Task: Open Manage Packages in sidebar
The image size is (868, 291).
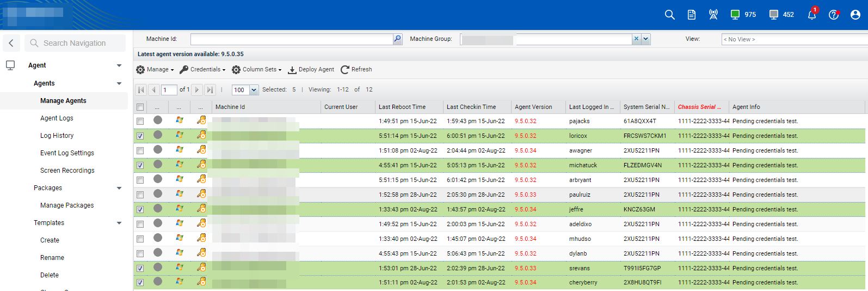Action: click(67, 205)
